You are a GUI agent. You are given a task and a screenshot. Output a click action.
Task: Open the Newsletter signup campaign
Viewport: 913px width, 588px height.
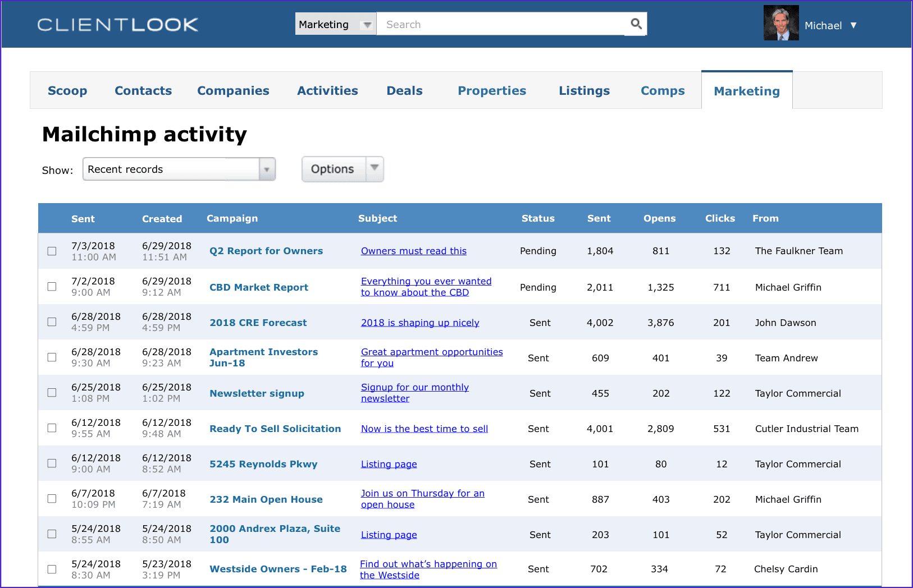tap(257, 393)
